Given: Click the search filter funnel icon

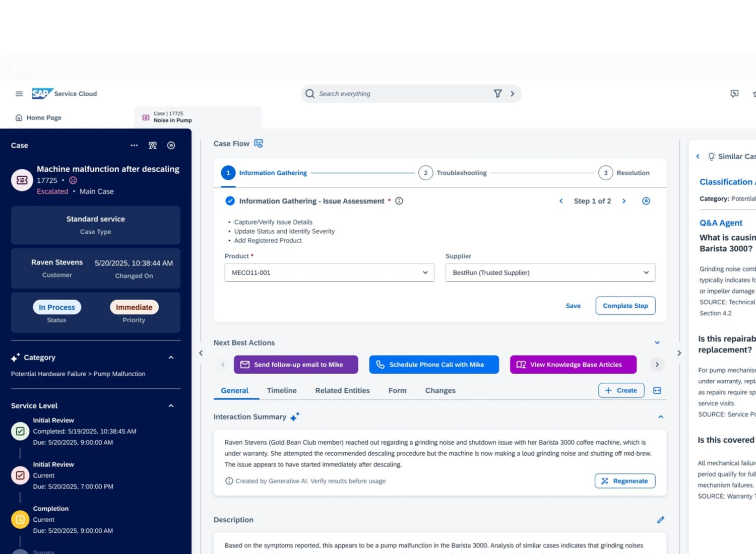Looking at the screenshot, I should (x=497, y=94).
